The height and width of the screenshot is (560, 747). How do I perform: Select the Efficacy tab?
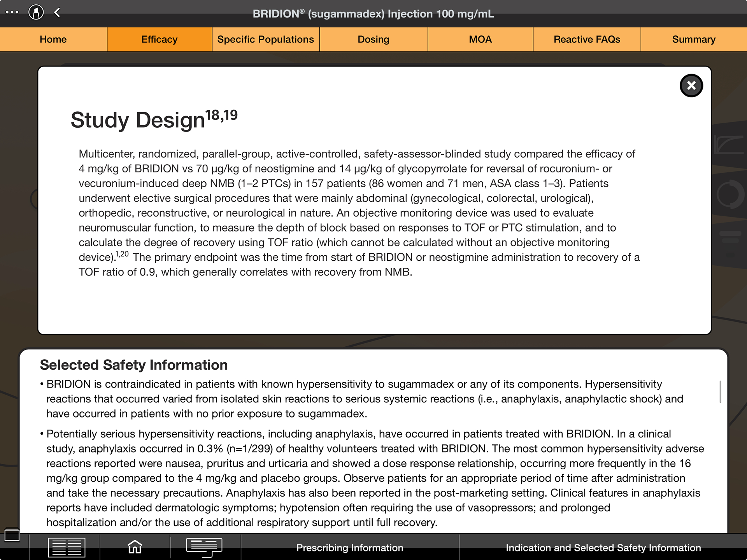(x=160, y=39)
